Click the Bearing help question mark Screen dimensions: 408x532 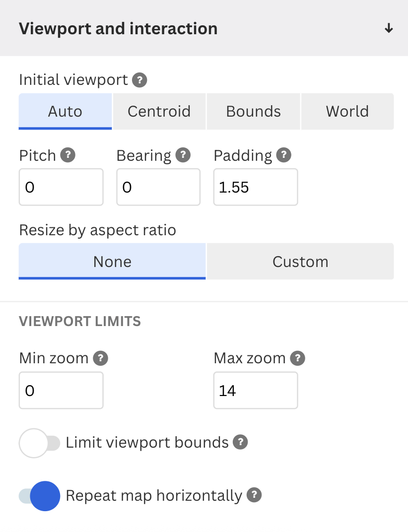pyautogui.click(x=183, y=155)
